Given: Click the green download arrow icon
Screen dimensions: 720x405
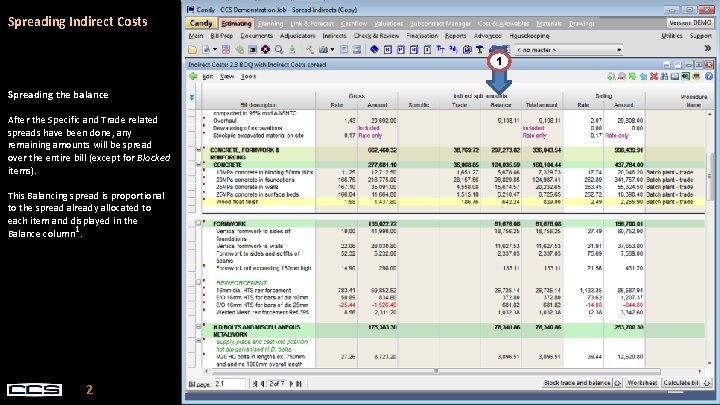Looking at the screenshot, I should pyautogui.click(x=292, y=50).
